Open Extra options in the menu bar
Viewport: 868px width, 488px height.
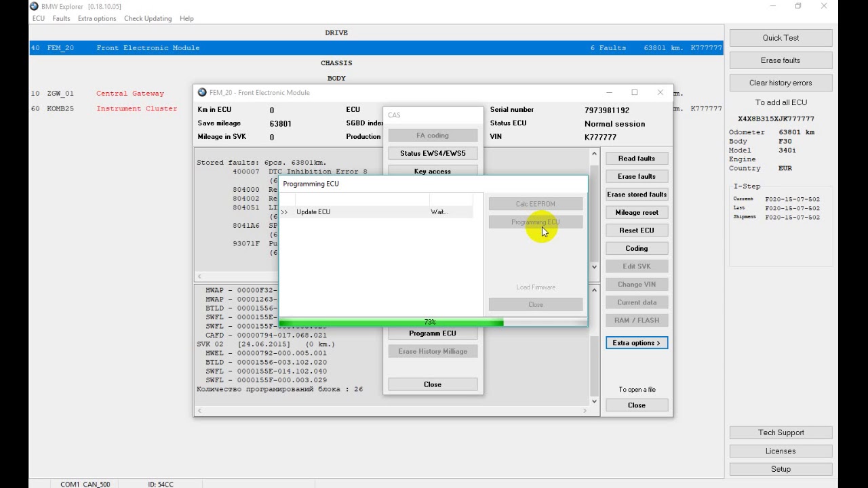pyautogui.click(x=97, y=18)
